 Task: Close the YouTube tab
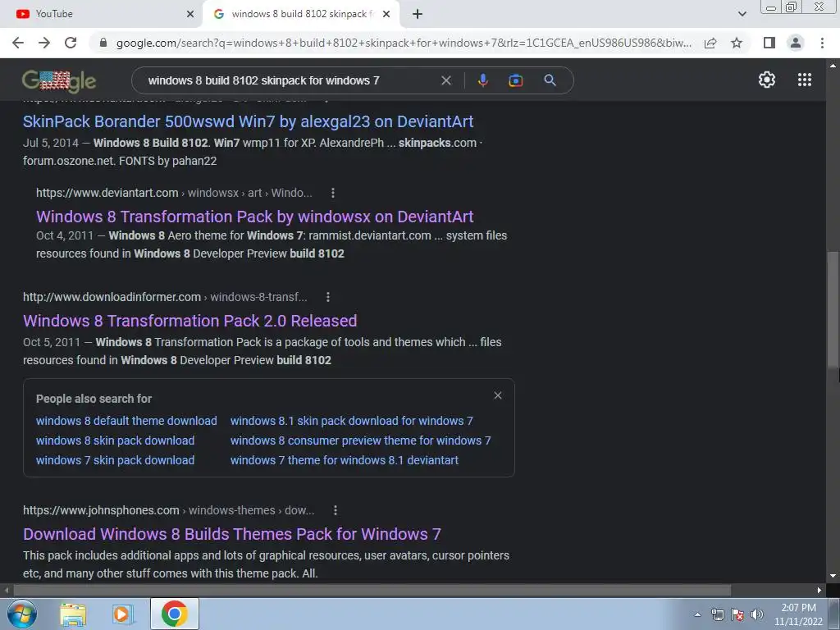click(190, 15)
